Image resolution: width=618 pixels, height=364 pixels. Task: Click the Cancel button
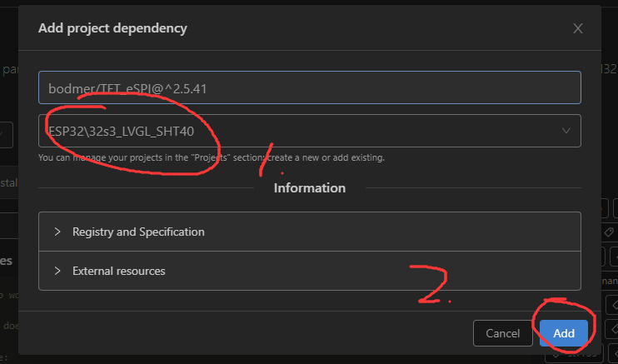point(502,333)
